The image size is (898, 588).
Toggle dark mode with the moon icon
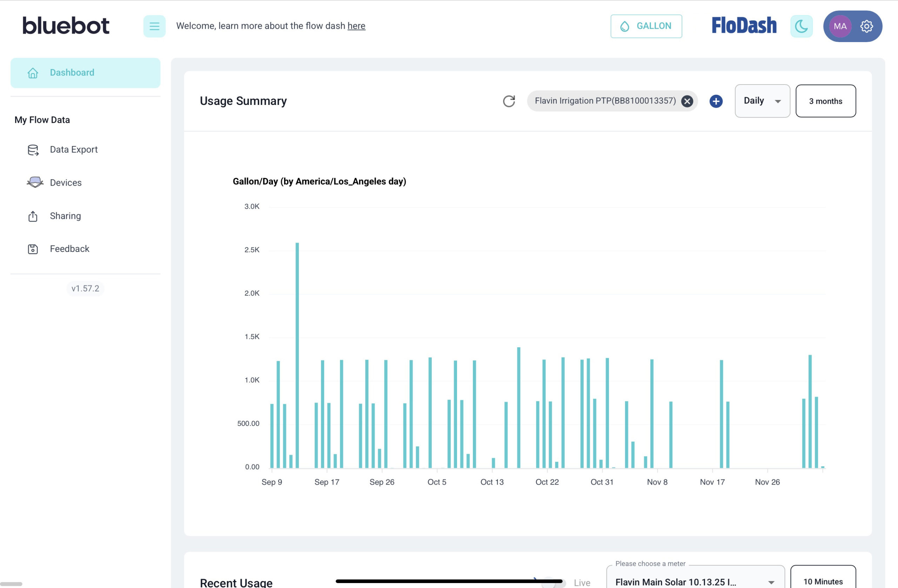(802, 26)
